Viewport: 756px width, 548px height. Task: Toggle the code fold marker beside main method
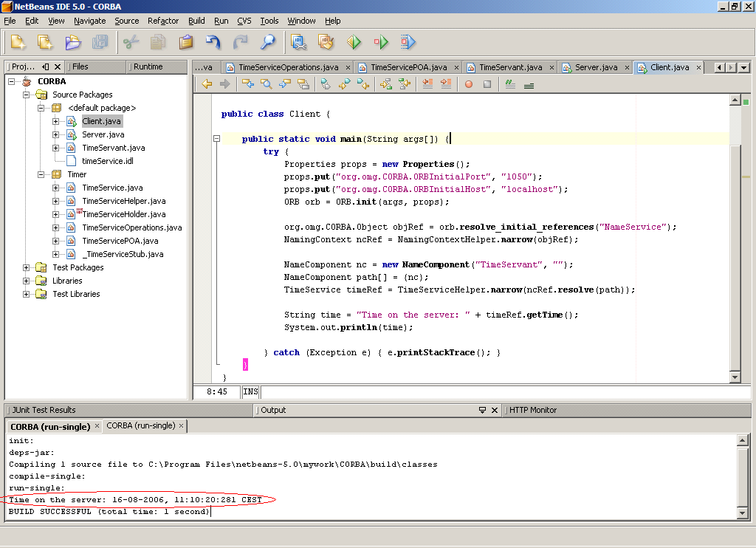(217, 139)
